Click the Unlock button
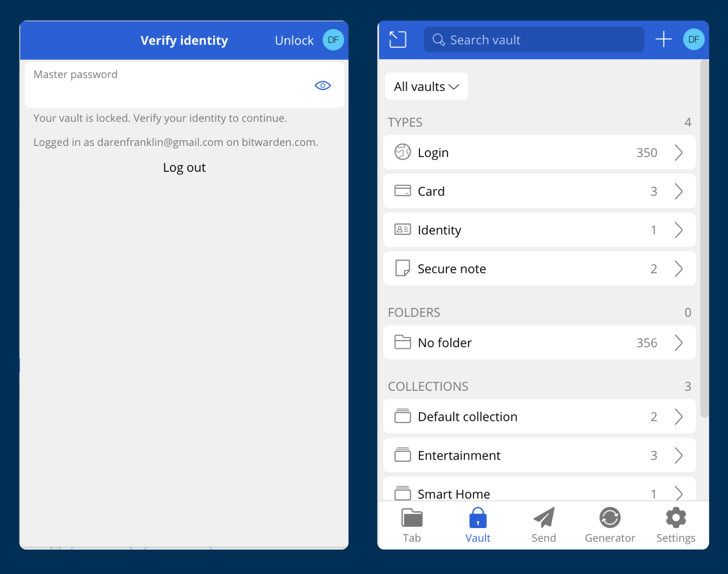 pyautogui.click(x=294, y=40)
